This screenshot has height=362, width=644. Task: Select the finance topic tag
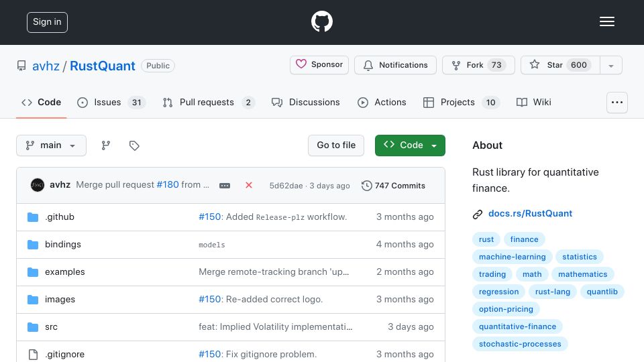[x=524, y=239]
